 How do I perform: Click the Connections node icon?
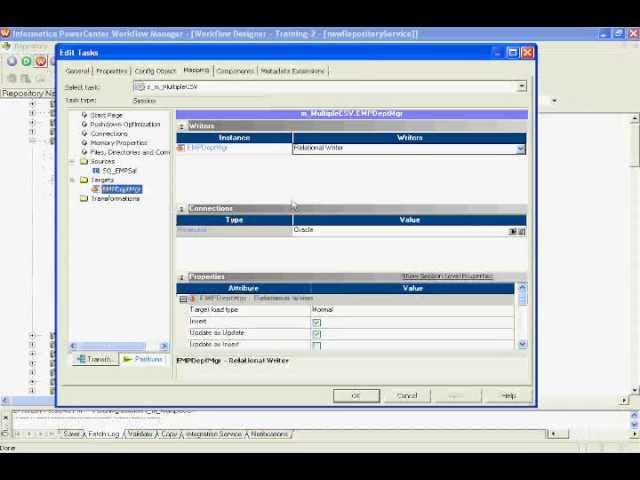(x=84, y=133)
